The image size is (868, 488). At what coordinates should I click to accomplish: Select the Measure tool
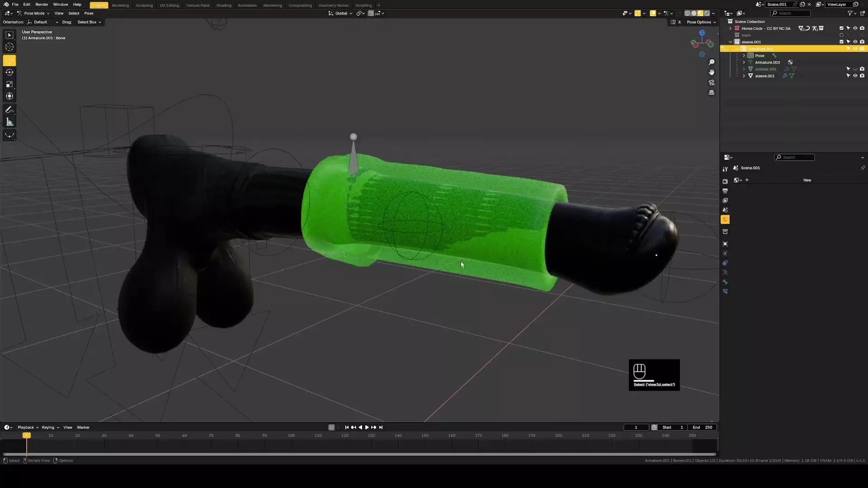tap(9, 122)
